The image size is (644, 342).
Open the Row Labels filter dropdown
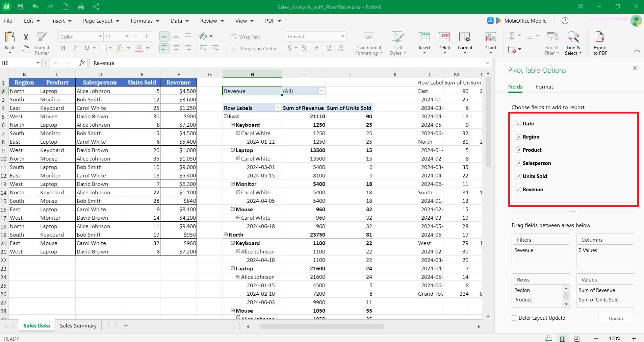tap(278, 108)
